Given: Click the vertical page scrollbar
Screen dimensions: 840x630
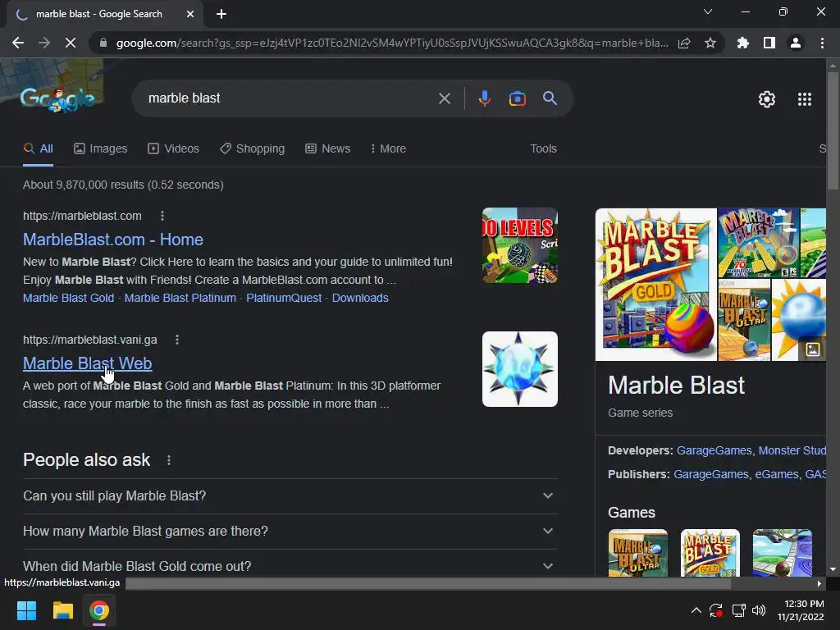Looking at the screenshot, I should tap(833, 129).
